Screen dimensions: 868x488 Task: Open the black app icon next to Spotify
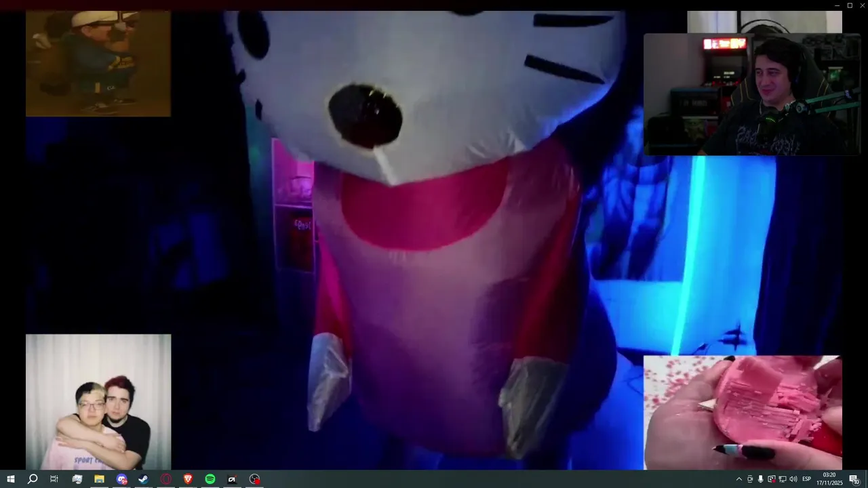click(232, 479)
